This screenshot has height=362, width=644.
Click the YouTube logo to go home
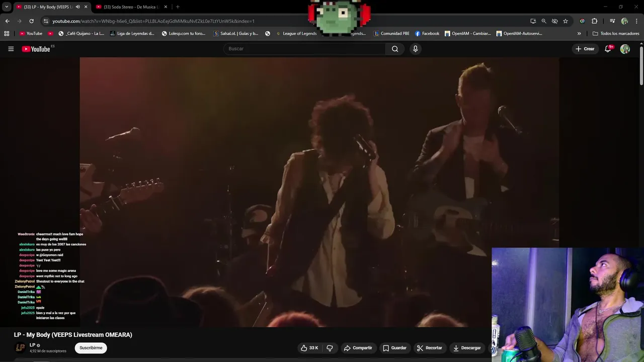[x=36, y=49]
